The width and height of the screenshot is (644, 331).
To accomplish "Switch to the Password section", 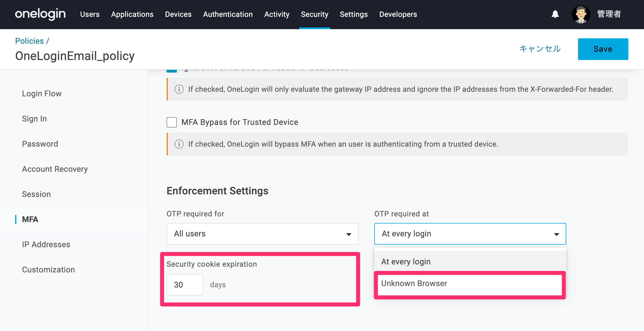I will (x=40, y=144).
